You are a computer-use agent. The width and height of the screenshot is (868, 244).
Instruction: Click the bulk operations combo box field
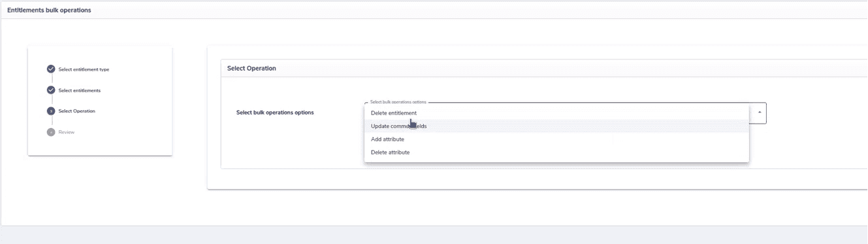coord(565,113)
